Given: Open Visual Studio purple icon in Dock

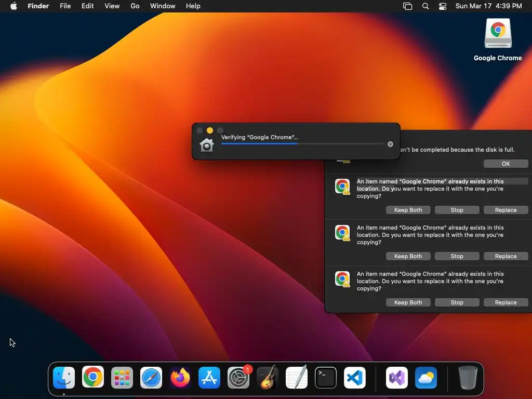Looking at the screenshot, I should point(397,377).
